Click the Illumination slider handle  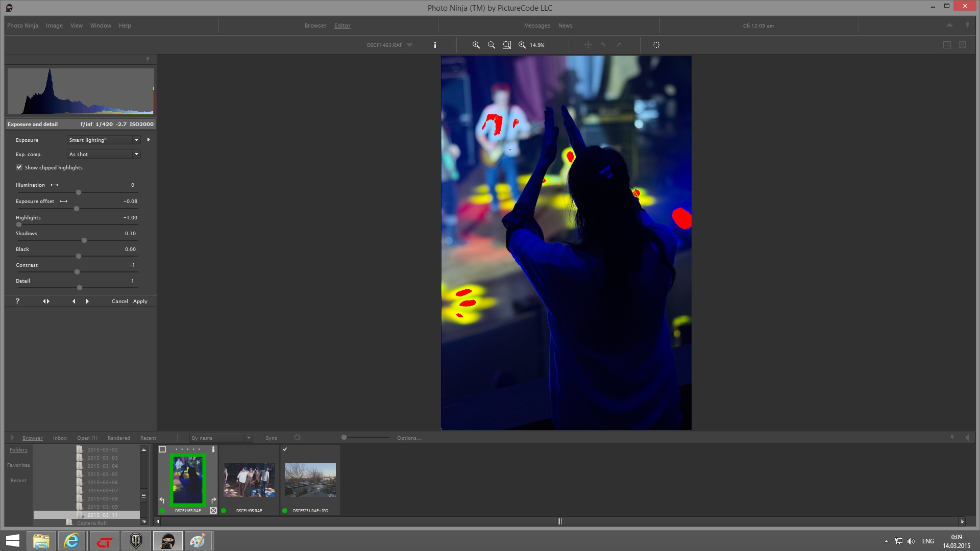[x=79, y=192]
